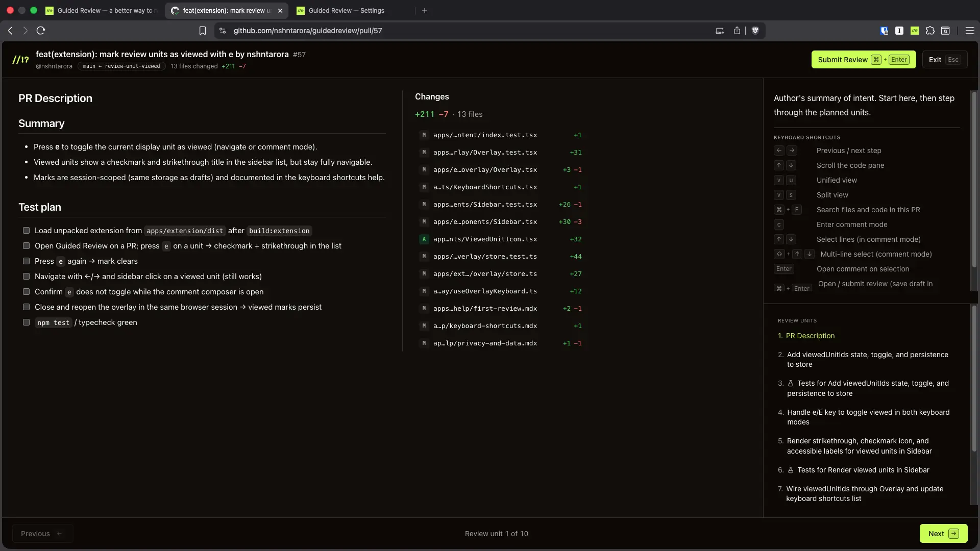Click the browser address bar URL

pyautogui.click(x=308, y=31)
